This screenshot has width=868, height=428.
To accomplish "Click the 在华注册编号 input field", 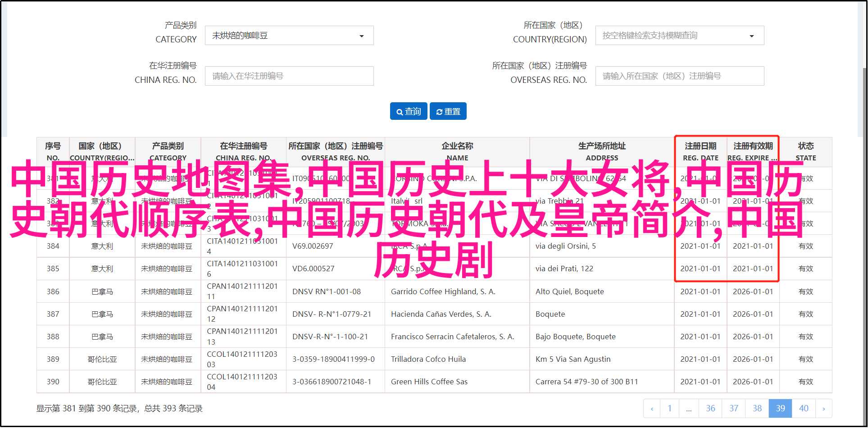I will point(289,76).
